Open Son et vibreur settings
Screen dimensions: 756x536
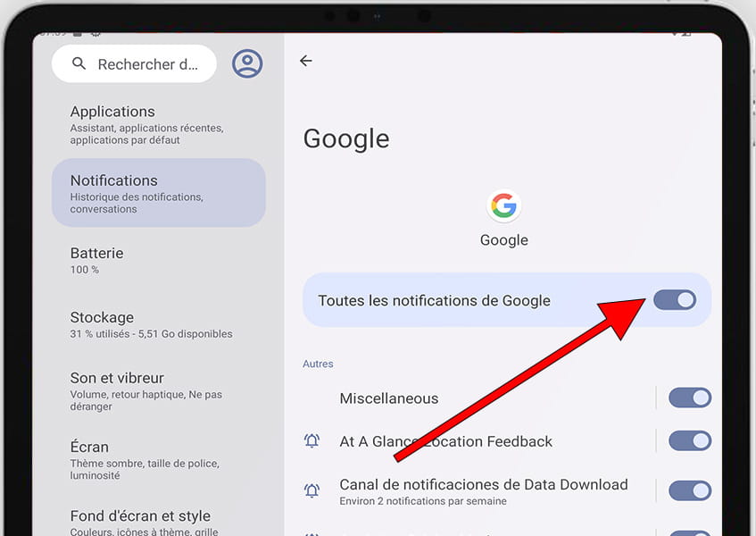click(159, 391)
